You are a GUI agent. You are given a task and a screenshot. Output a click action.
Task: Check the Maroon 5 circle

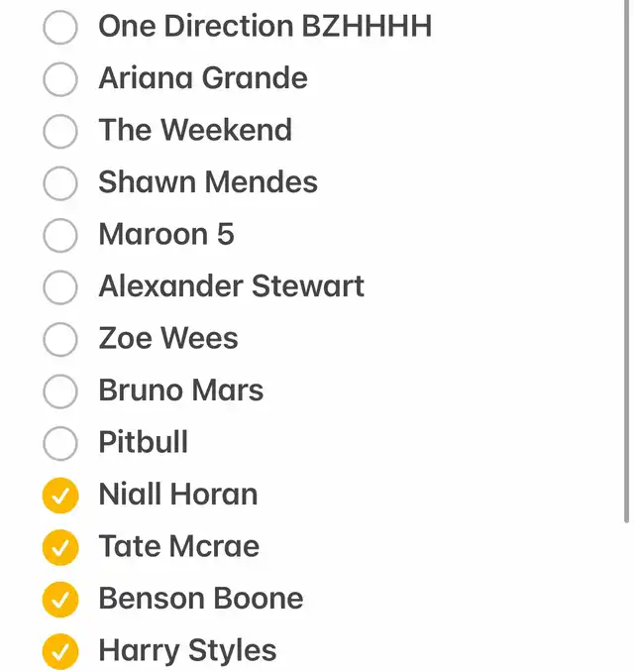pos(60,235)
